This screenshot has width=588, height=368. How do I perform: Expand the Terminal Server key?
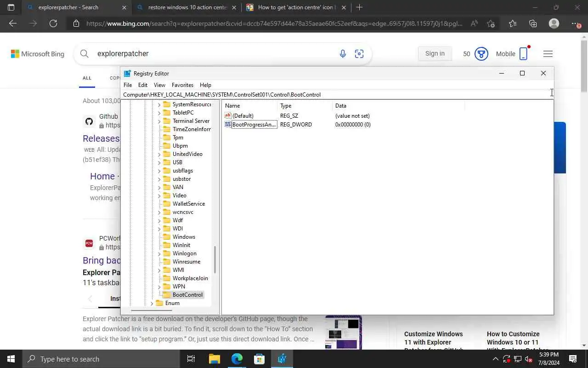[x=159, y=121]
